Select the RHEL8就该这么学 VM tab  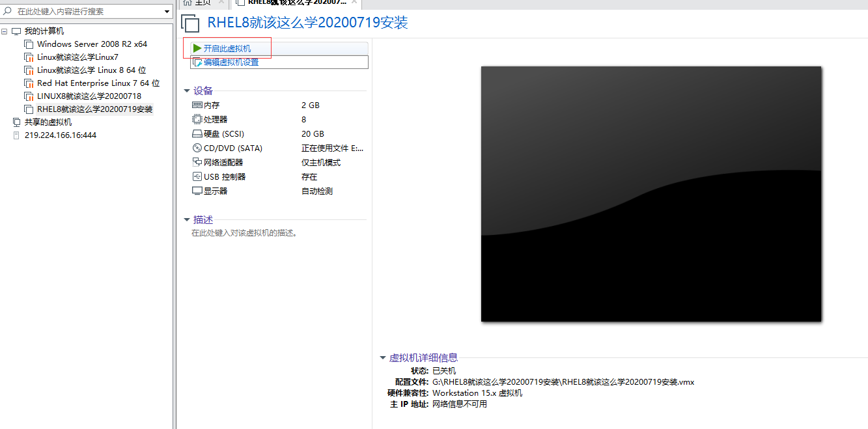297,3
